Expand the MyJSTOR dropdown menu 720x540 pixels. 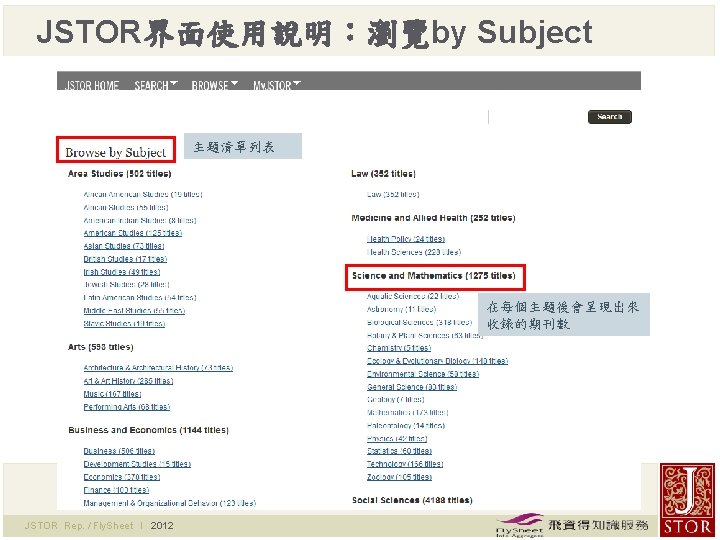coord(276,85)
